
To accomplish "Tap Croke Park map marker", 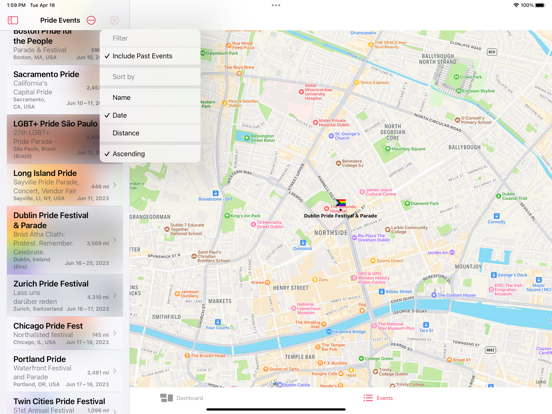I will pos(456,77).
